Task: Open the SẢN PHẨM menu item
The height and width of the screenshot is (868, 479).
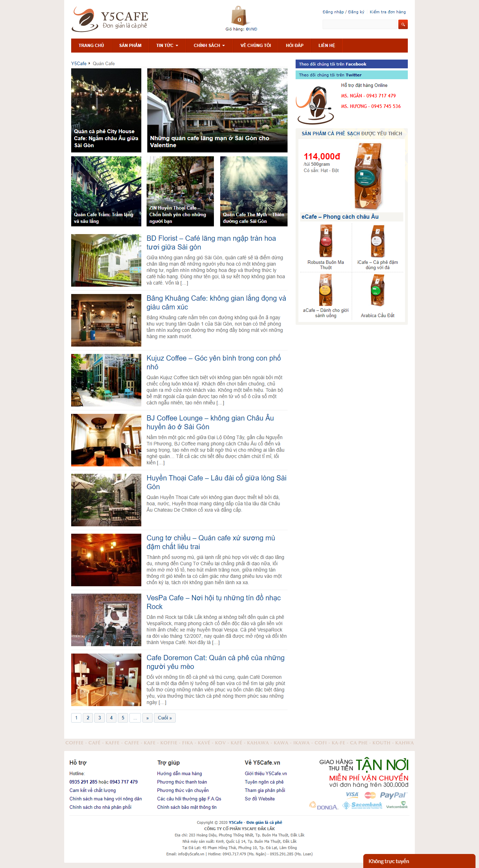Action: [130, 46]
